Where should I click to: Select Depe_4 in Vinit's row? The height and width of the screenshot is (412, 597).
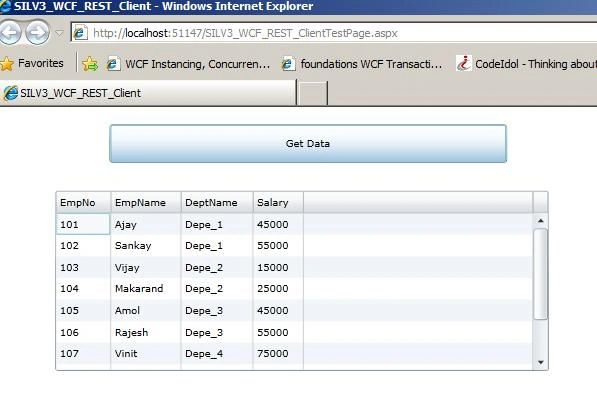(x=217, y=353)
